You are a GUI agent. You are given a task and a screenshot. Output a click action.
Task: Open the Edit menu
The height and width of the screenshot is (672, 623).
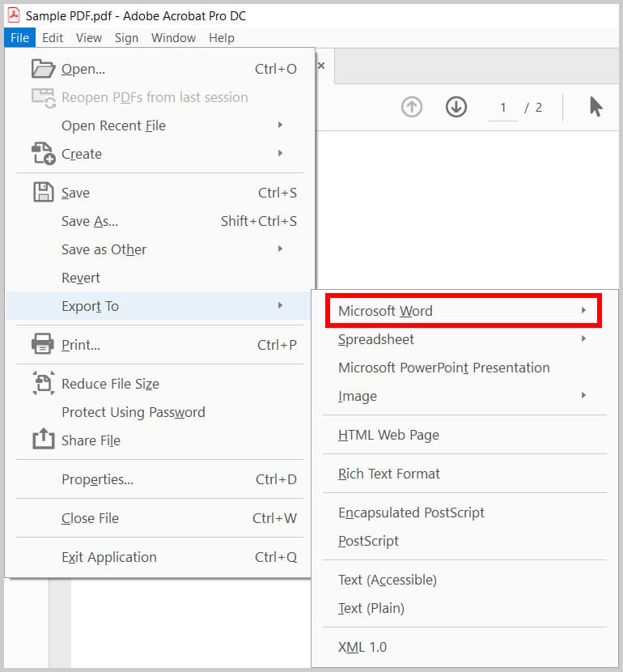pos(53,38)
